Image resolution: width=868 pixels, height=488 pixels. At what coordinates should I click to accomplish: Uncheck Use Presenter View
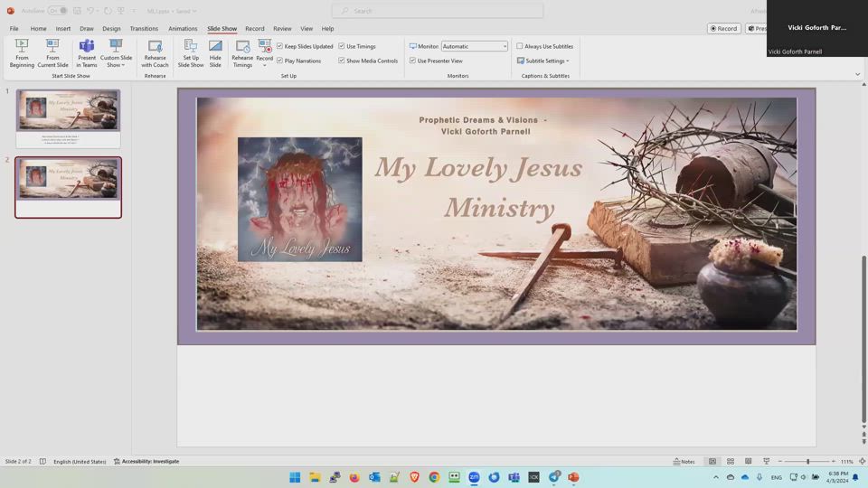pyautogui.click(x=413, y=61)
